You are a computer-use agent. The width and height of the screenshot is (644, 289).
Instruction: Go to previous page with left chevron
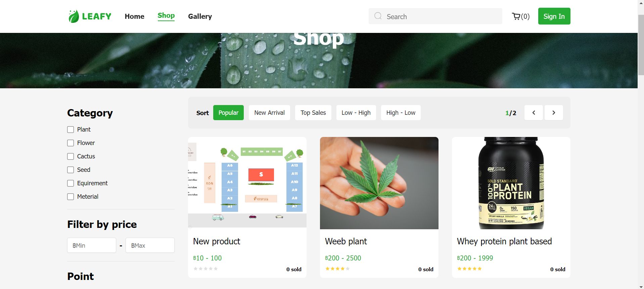pyautogui.click(x=534, y=113)
